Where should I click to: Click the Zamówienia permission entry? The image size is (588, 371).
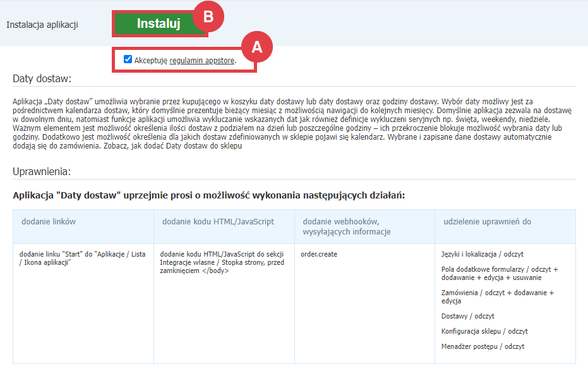point(497,297)
